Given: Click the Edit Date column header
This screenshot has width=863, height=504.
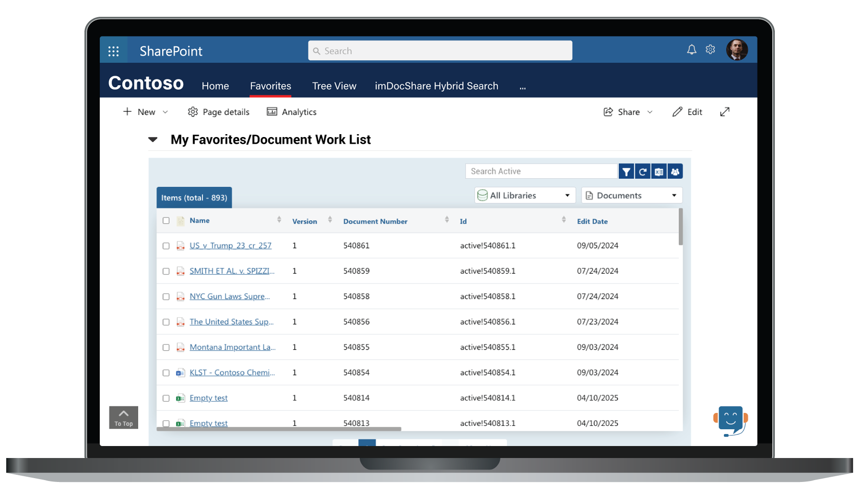Looking at the screenshot, I should click(x=592, y=221).
